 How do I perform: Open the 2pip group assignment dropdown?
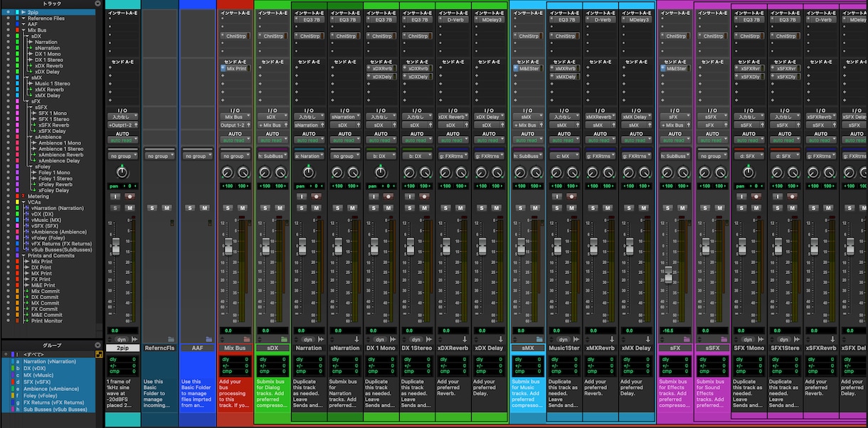(x=122, y=156)
